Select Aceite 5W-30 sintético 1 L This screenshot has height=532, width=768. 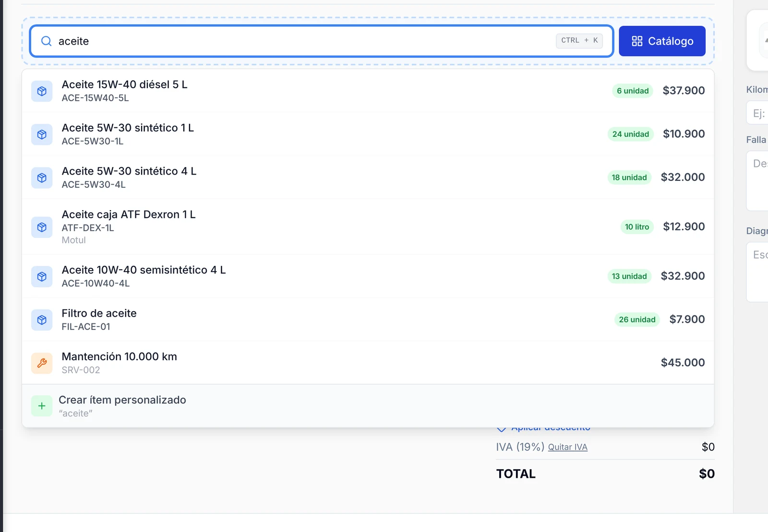pos(368,134)
